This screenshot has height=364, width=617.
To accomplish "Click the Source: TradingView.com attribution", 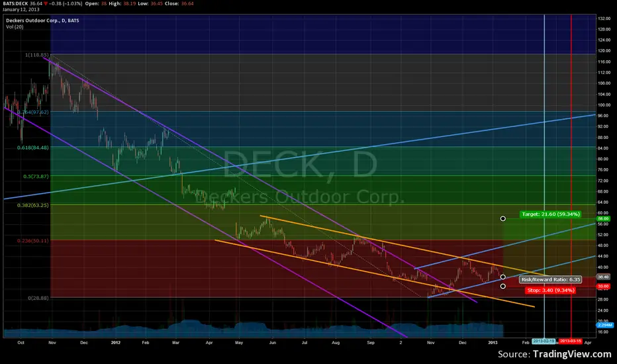I will click(x=554, y=354).
